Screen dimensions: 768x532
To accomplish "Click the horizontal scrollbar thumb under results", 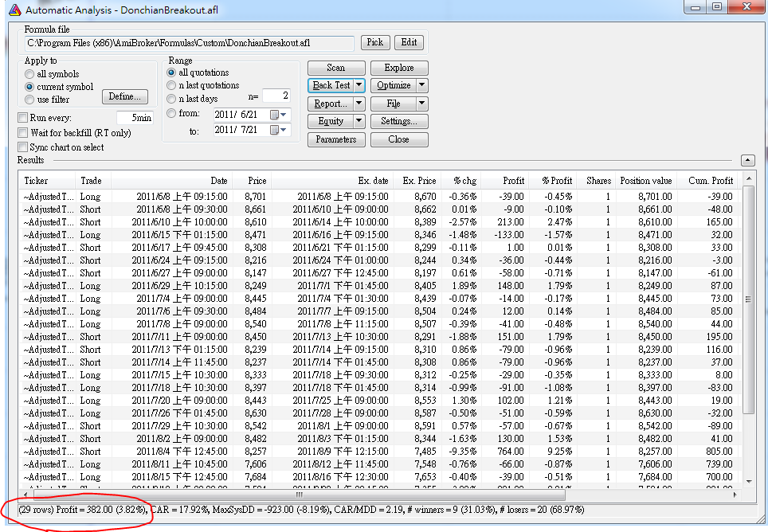I will (x=300, y=495).
